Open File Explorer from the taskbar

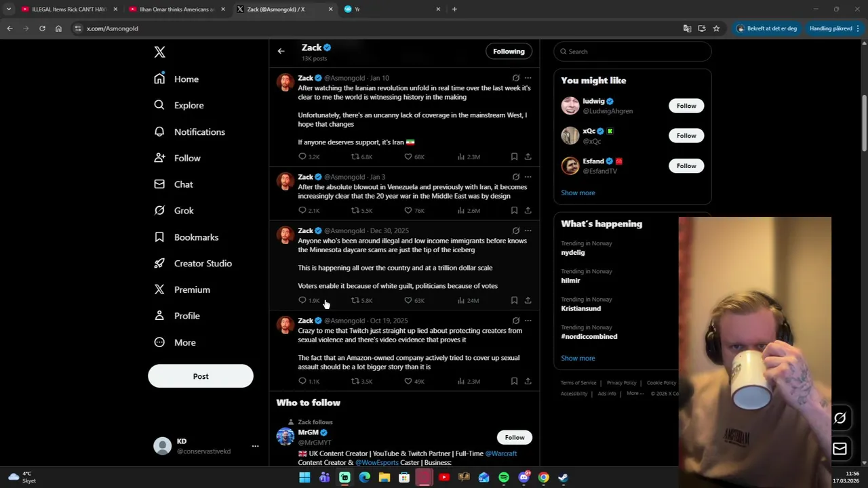coord(384,478)
